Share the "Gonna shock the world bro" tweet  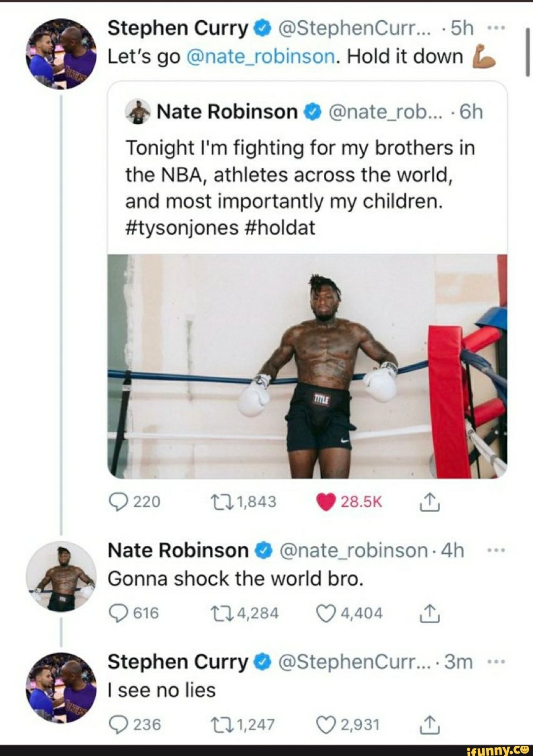pyautogui.click(x=429, y=613)
